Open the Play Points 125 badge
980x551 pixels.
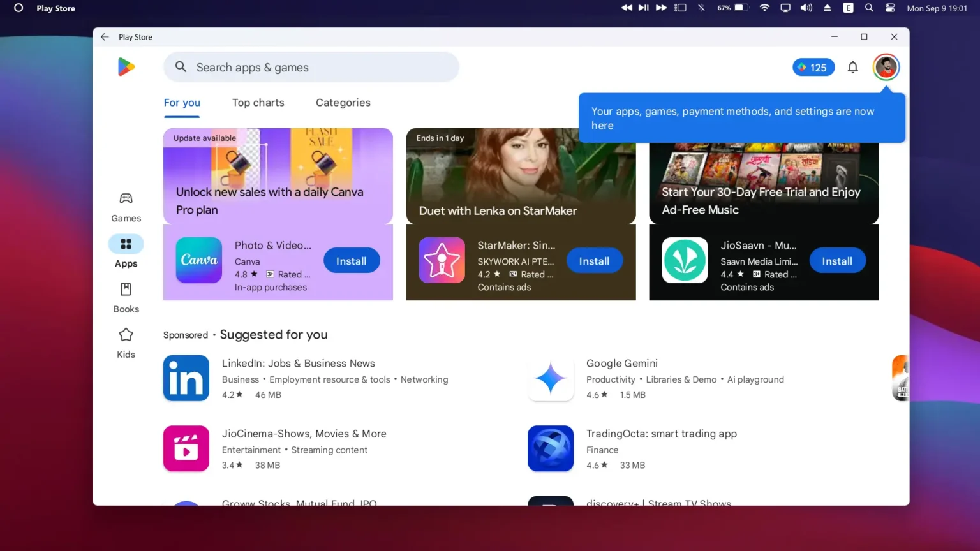[813, 67]
